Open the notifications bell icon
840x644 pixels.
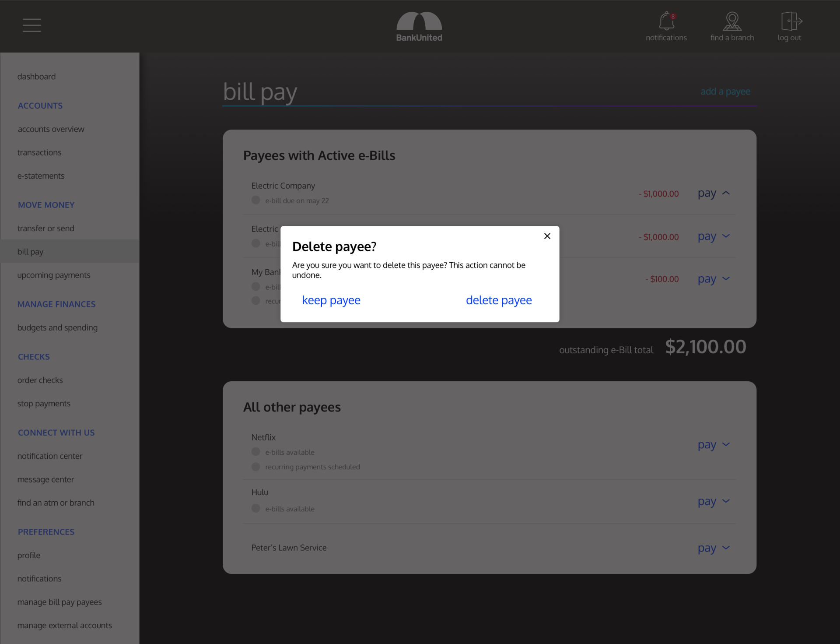(x=666, y=21)
